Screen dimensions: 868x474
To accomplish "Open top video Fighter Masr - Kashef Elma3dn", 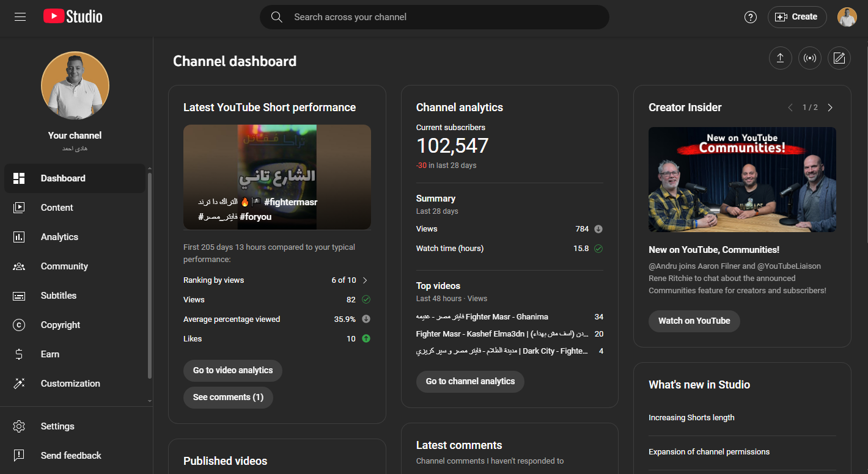I will pyautogui.click(x=501, y=334).
